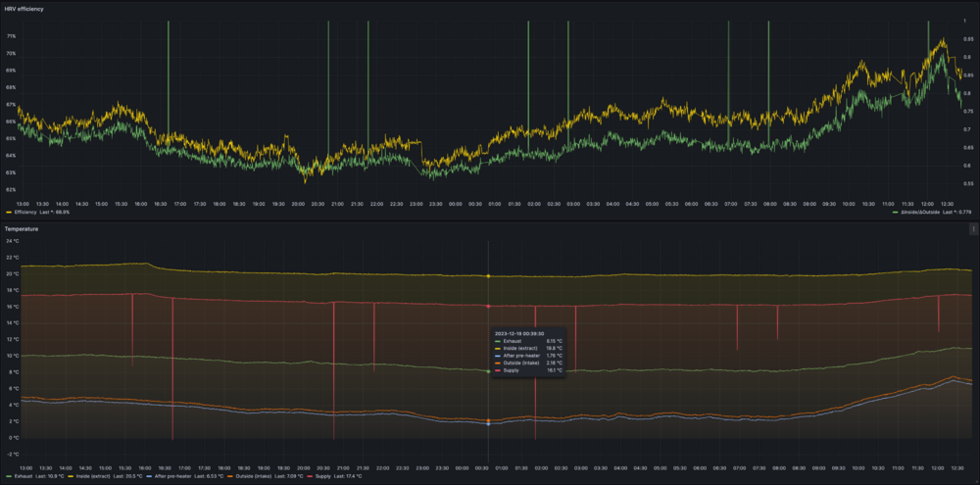The height and width of the screenshot is (485, 980).
Task: Open color picker for Efficiency yellow swatch
Action: tap(10, 212)
